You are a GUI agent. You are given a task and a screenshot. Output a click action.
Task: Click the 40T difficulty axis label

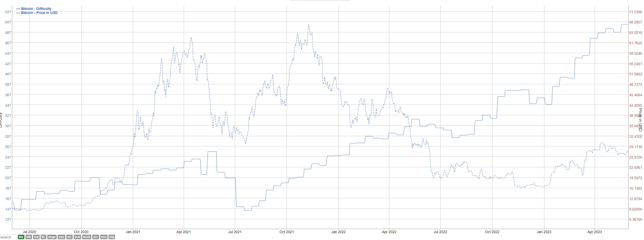(x=8, y=74)
